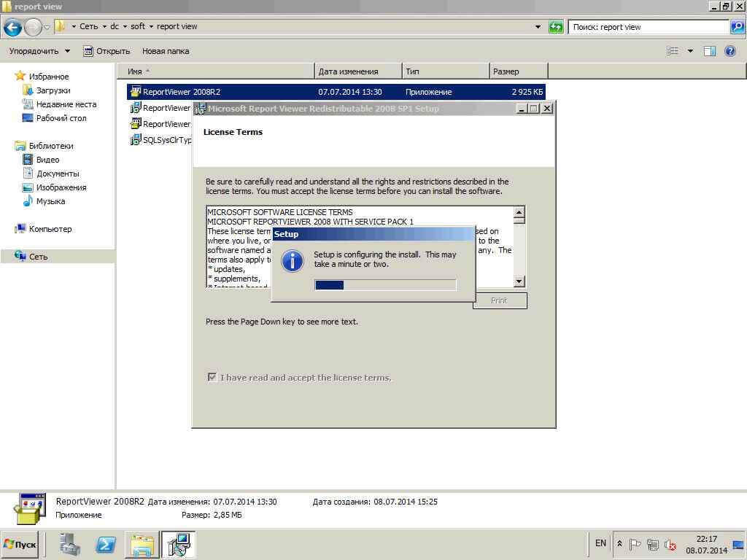Select the Приложение type cell
Image resolution: width=747 pixels, height=560 pixels.
429,92
